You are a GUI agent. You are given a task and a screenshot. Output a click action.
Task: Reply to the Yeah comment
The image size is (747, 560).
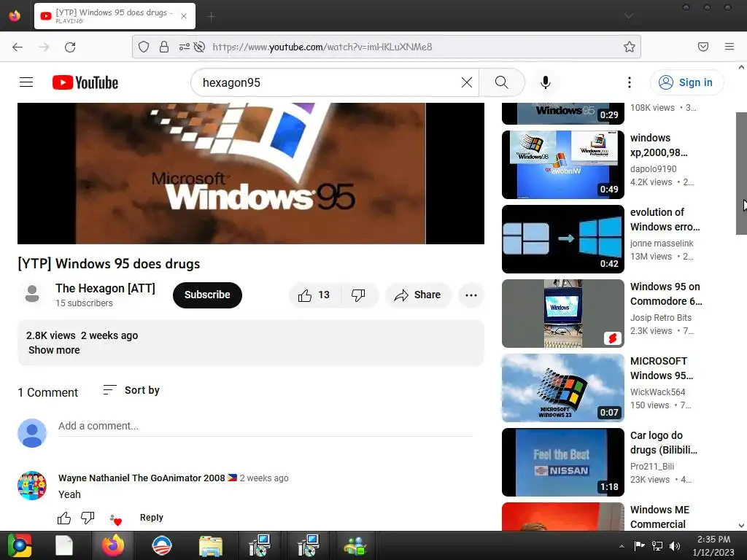(152, 518)
